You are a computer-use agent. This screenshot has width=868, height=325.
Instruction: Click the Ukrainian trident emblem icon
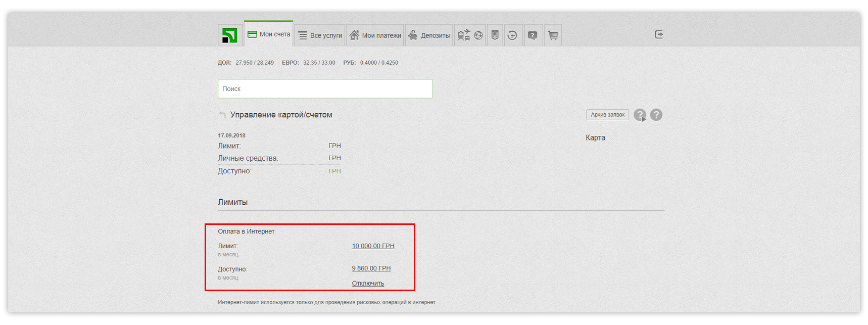pyautogui.click(x=495, y=35)
